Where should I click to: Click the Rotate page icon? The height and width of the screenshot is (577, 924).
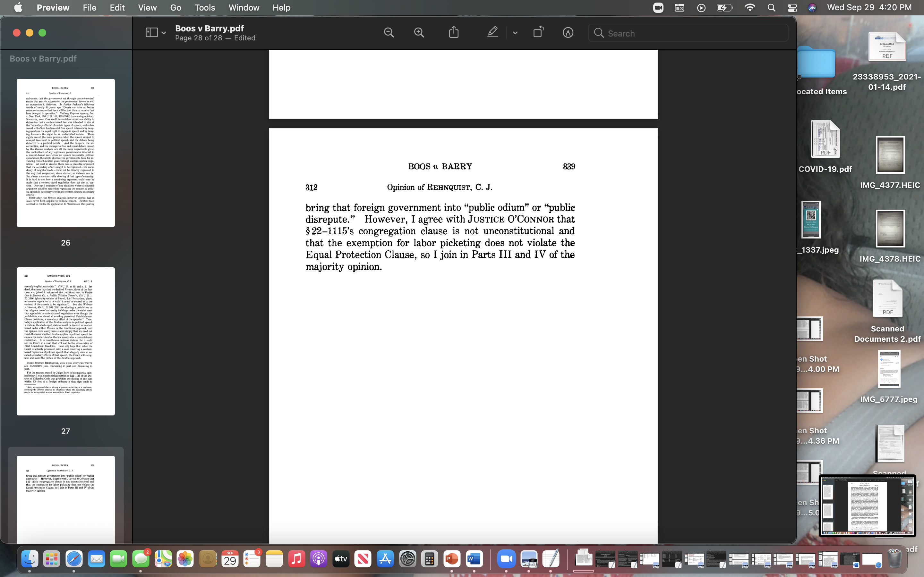[538, 32]
